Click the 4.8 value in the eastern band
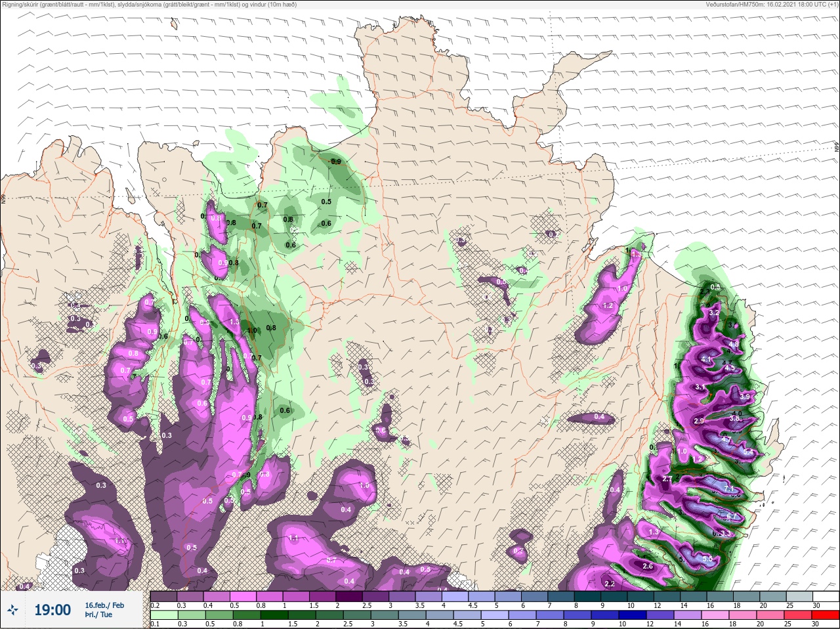840x629 pixels. (x=734, y=343)
